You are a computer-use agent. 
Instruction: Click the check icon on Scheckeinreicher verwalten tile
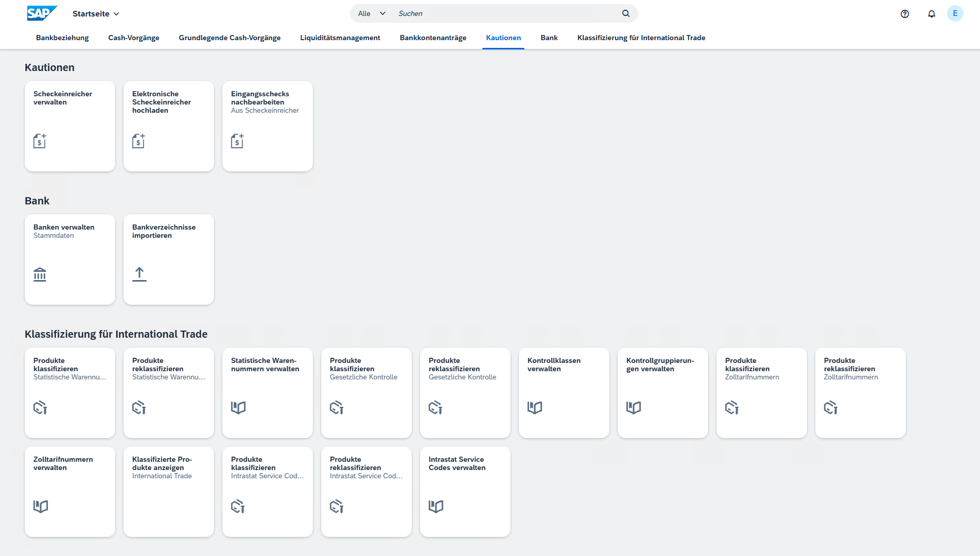(40, 141)
